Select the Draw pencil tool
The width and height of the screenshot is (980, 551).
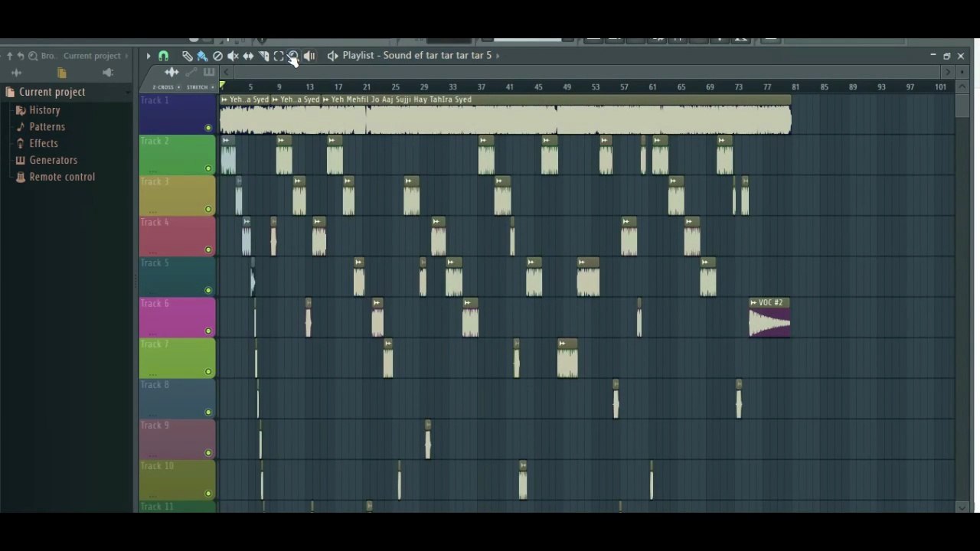point(187,56)
